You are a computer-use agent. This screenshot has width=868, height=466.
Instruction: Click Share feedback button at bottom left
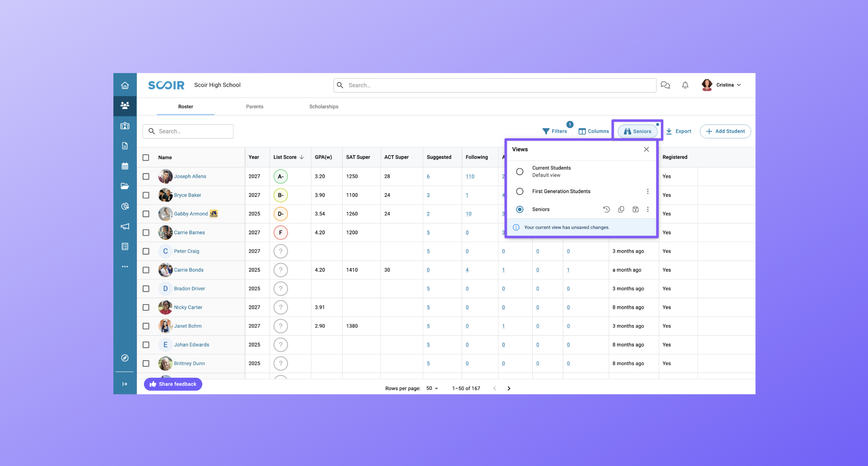[173, 384]
